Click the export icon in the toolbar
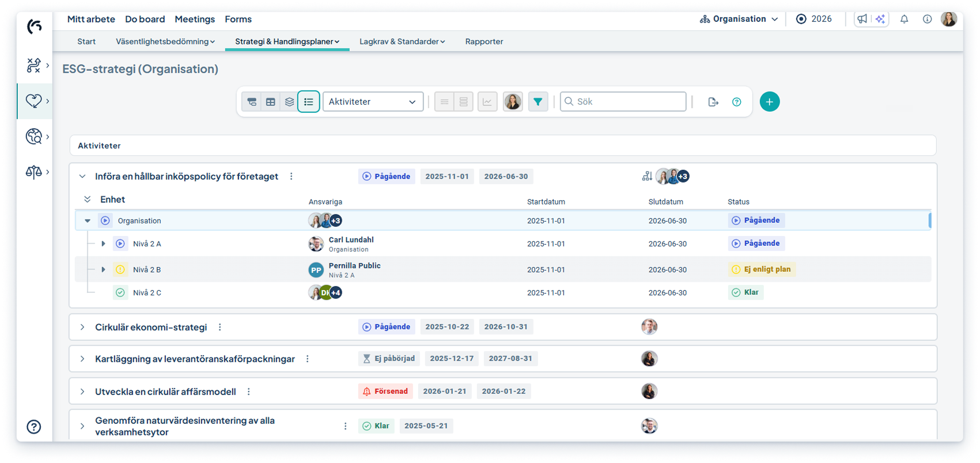Screen dimensions: 980x463 [x=713, y=102]
